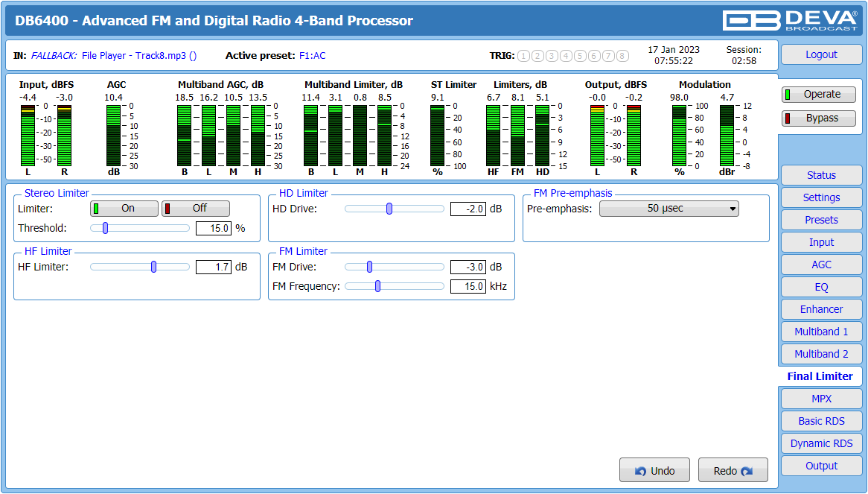Click the Redo button
The height and width of the screenshot is (494, 868).
(733, 470)
